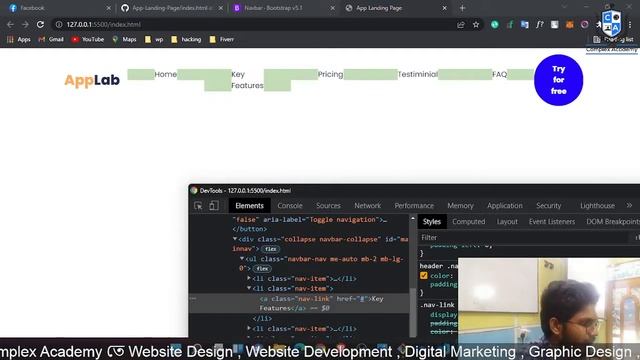Open the orange extension icon in toolbar
Viewport: 640px width, 360px height.
(569, 24)
